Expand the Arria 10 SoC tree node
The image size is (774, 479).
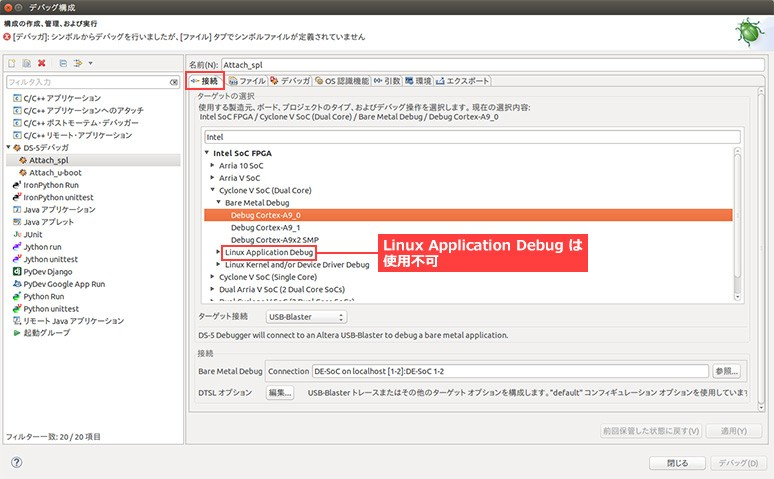[x=212, y=165]
